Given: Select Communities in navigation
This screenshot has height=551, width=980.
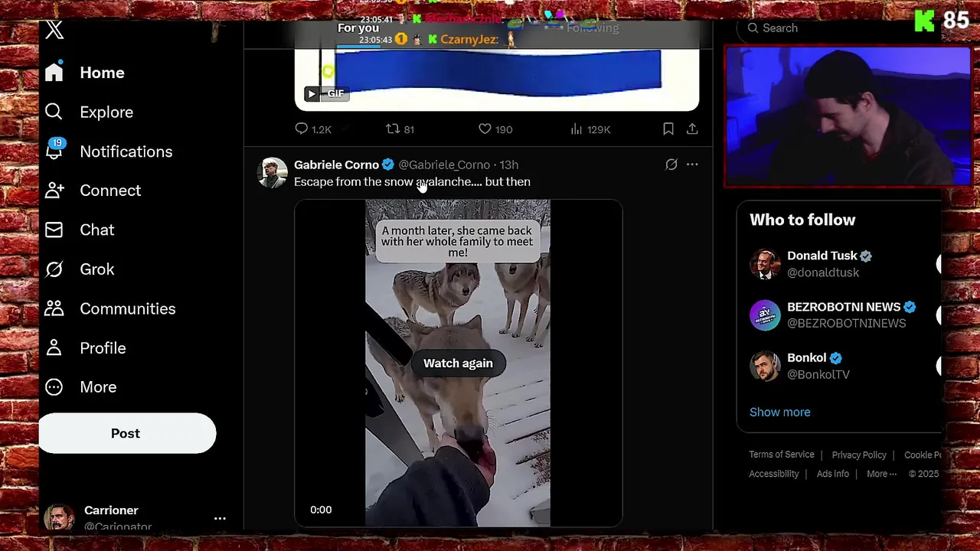Looking at the screenshot, I should point(128,308).
